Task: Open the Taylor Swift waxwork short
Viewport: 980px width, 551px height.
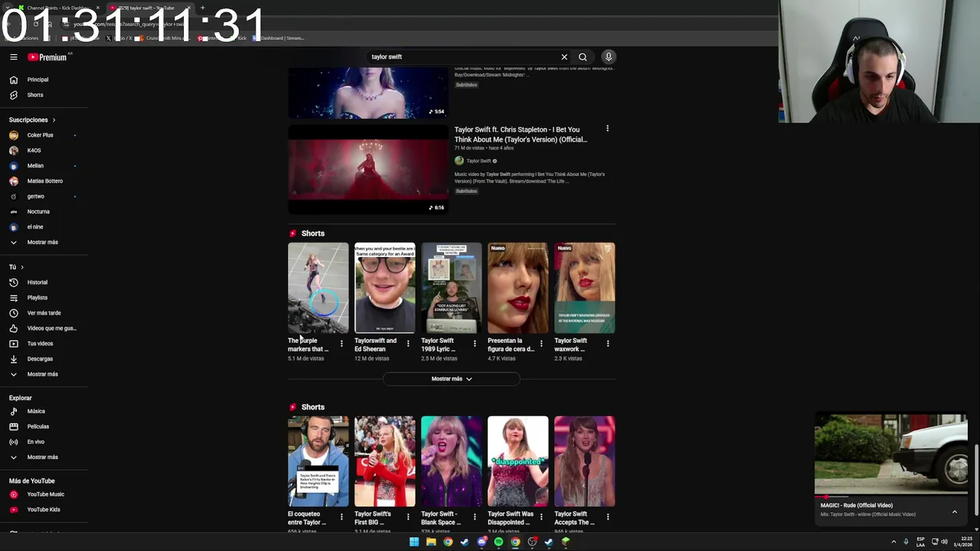Action: tap(584, 289)
